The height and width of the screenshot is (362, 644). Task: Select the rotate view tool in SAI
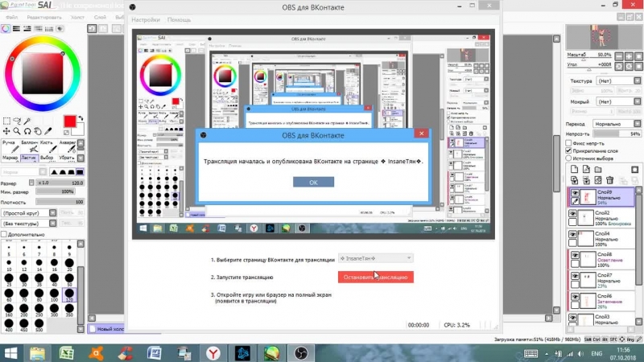pos(27,131)
